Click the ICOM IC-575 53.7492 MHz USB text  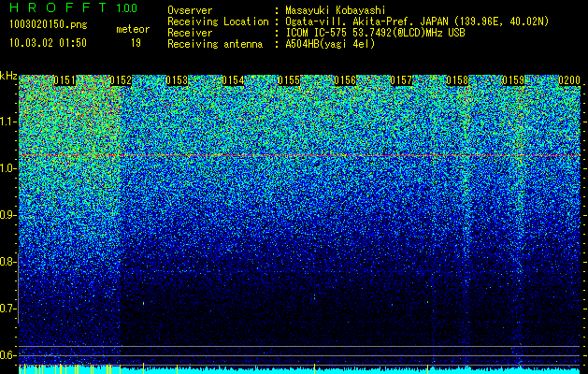pyautogui.click(x=375, y=33)
